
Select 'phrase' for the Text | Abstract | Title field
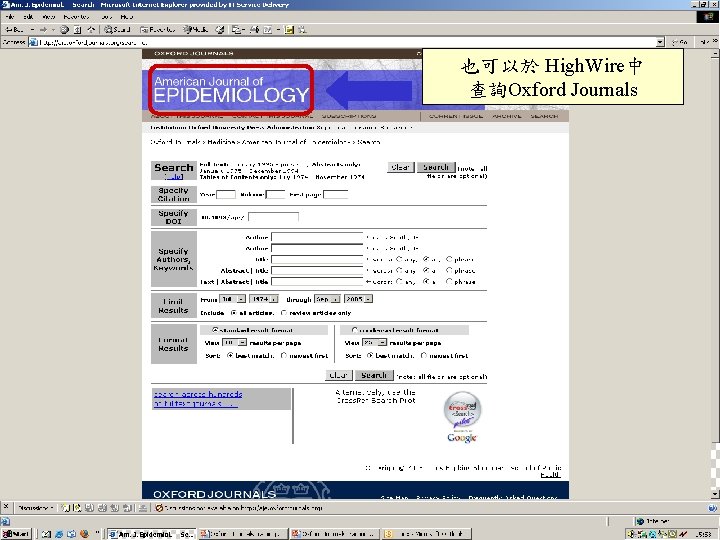click(450, 281)
